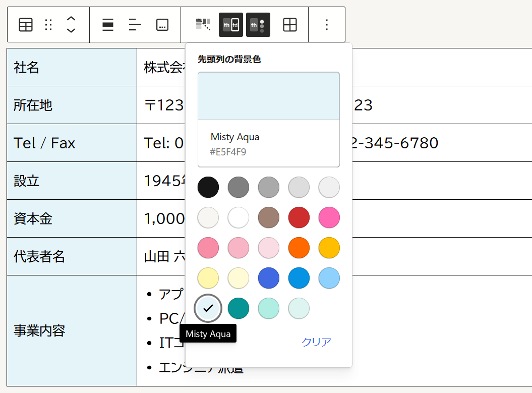Click the Tel / Fax header cell
Screen dimensions: 532x393
[72, 143]
